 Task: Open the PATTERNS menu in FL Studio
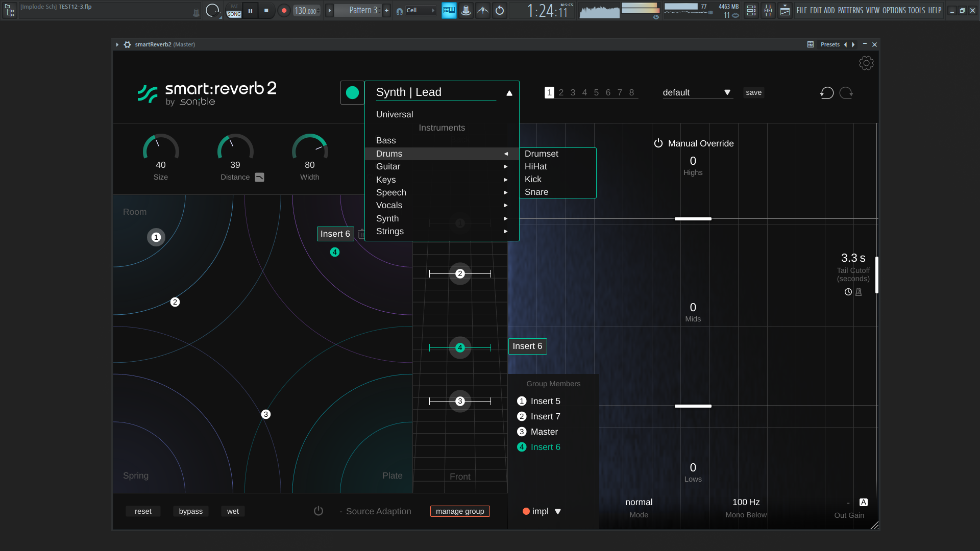coord(850,10)
